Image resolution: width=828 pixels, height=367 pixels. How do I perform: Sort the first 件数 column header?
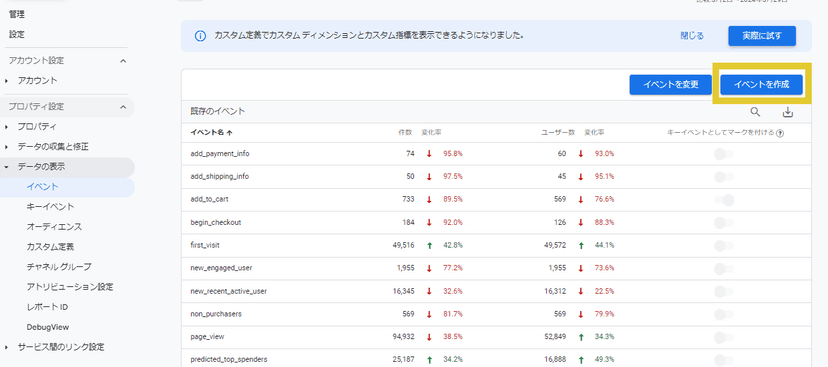pyautogui.click(x=405, y=133)
